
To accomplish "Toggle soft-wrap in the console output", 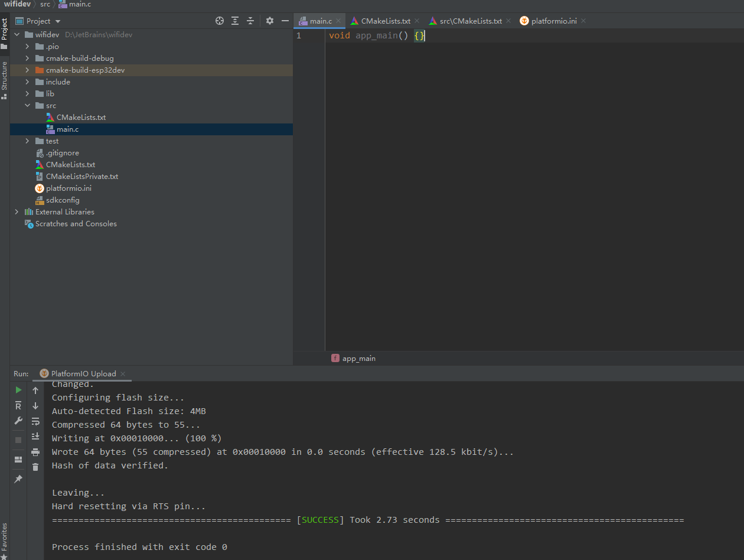I will click(x=35, y=421).
